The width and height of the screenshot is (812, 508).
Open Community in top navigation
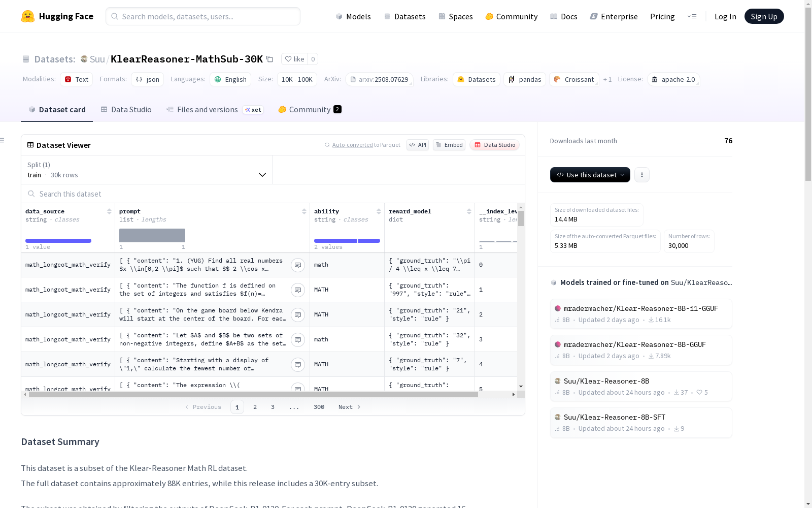512,16
